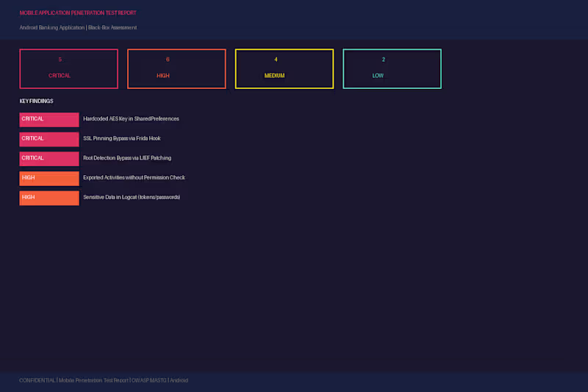Click Sensitive Data in Logcat finding text
The image size is (588, 392).
pos(132,197)
